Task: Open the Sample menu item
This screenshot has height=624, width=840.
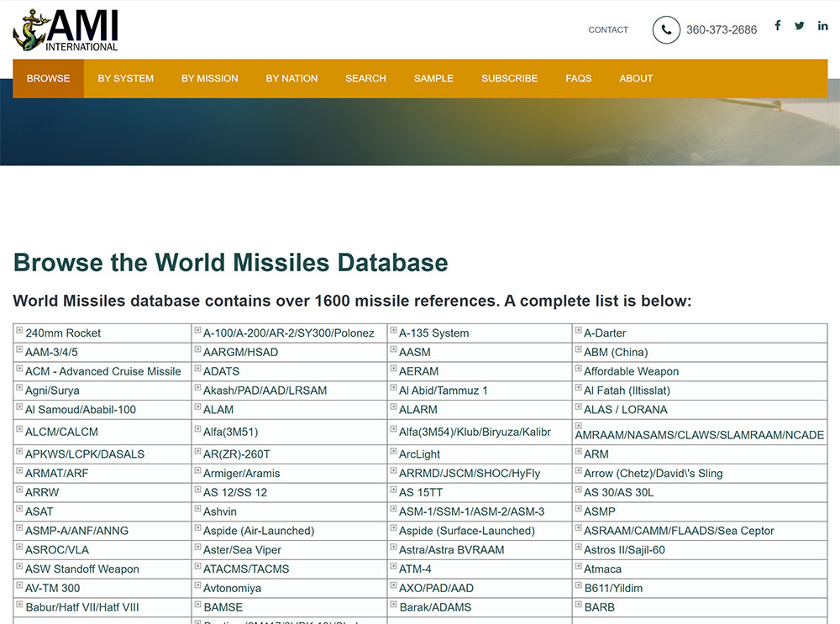Action: [433, 78]
